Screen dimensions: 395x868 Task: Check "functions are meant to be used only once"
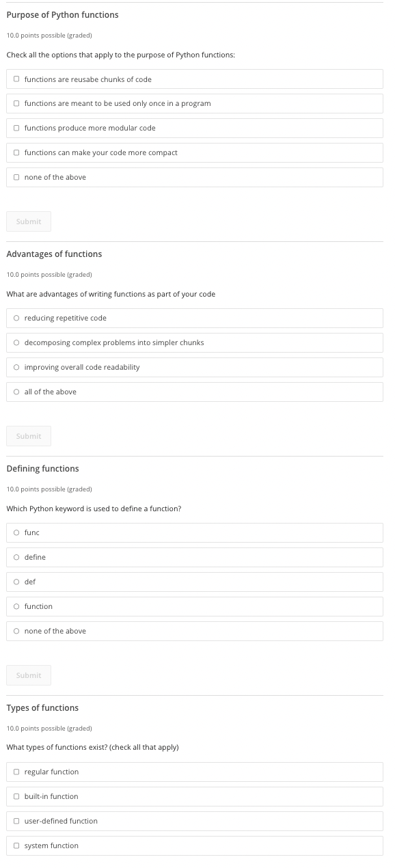coord(16,103)
